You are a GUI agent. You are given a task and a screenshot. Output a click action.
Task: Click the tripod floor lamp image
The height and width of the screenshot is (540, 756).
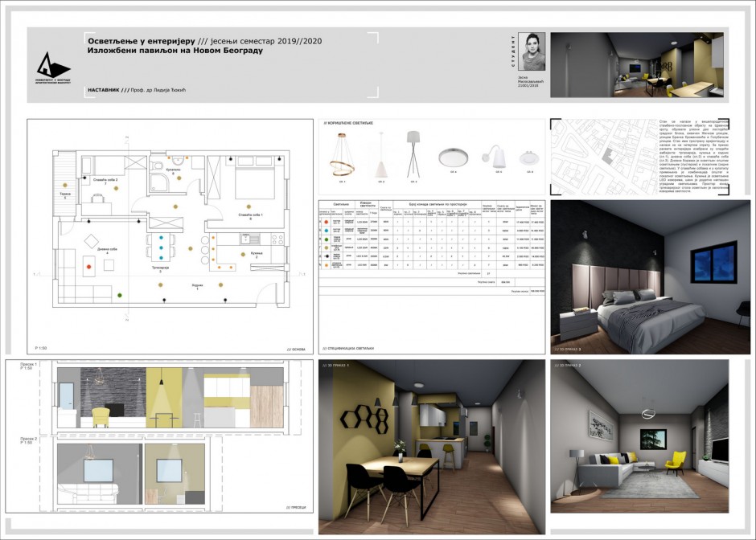415,154
